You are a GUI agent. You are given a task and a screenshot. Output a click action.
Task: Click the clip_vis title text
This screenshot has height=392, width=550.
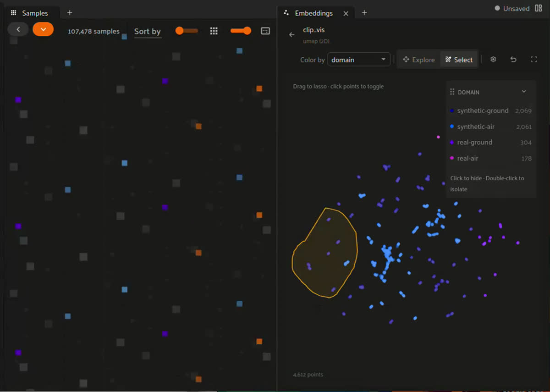pyautogui.click(x=313, y=30)
